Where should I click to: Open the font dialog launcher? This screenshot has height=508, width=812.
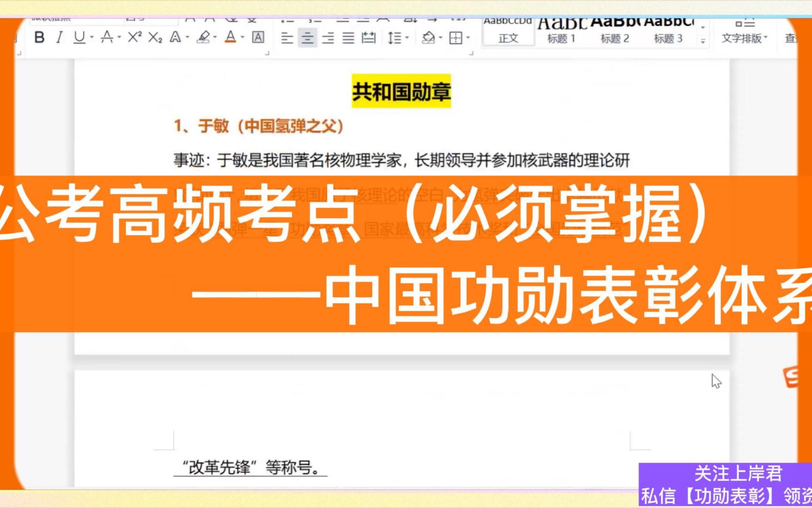pyautogui.click(x=267, y=53)
